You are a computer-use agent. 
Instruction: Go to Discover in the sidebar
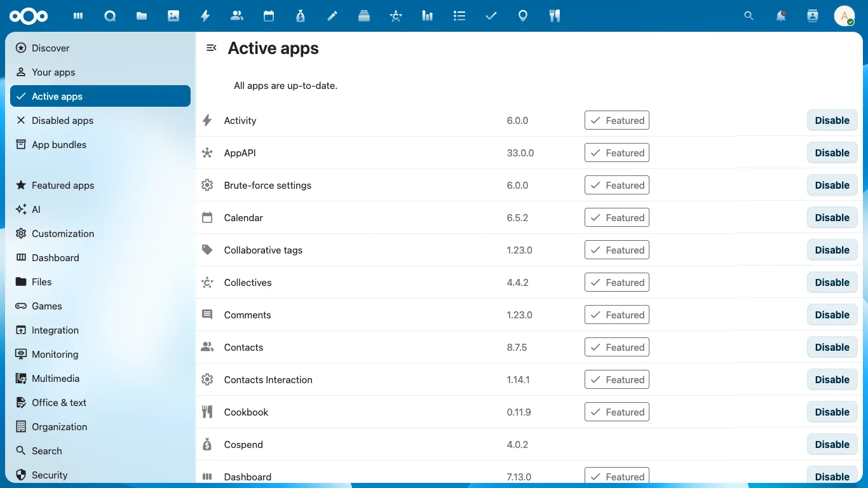100,48
